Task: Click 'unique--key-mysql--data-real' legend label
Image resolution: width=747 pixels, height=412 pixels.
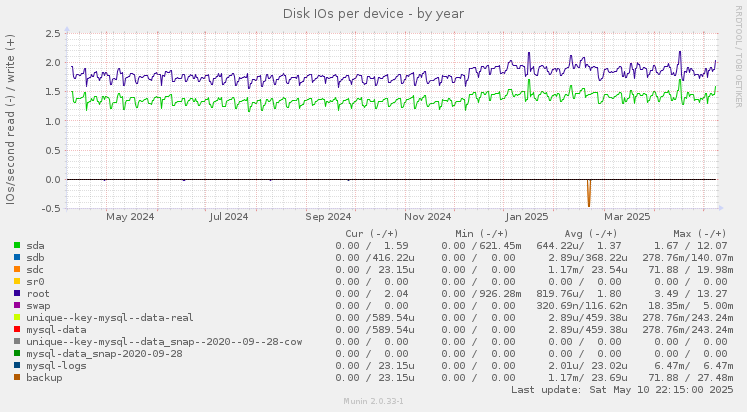Action: click(x=110, y=318)
